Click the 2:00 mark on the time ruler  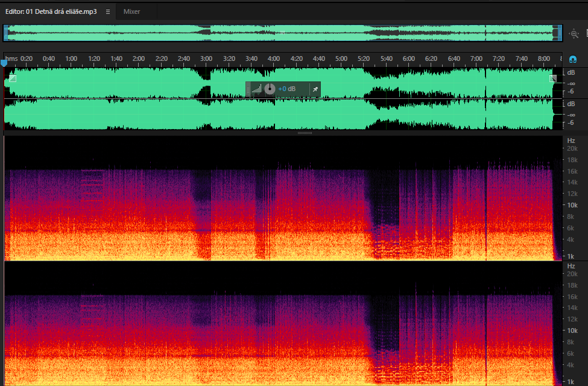coord(139,59)
